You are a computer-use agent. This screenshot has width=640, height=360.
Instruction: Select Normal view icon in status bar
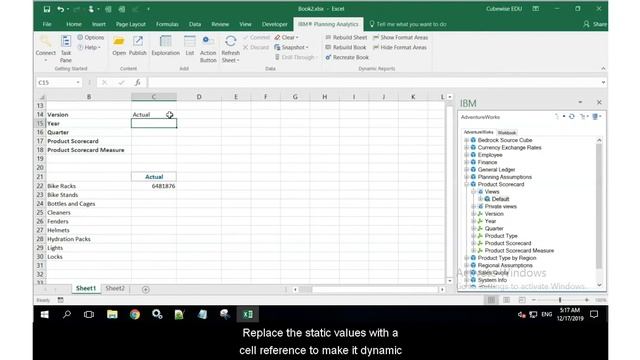coord(491,300)
